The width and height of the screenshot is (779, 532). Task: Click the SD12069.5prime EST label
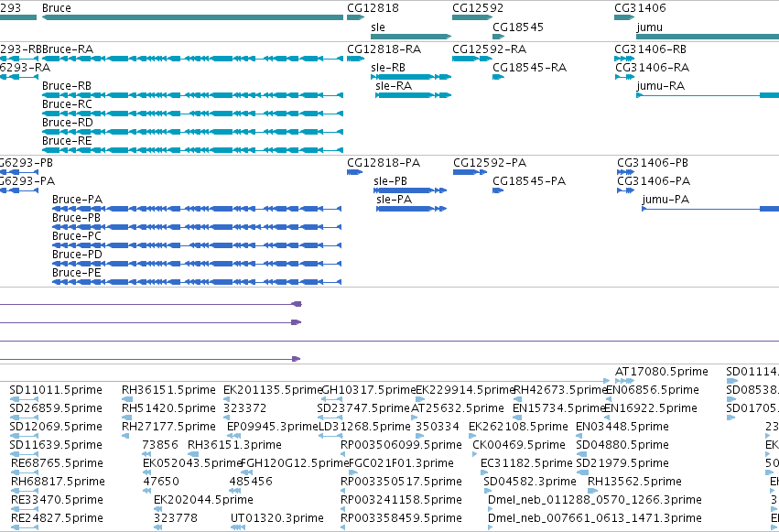[x=56, y=427]
